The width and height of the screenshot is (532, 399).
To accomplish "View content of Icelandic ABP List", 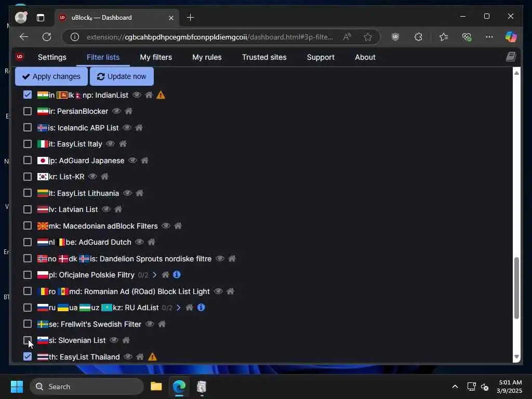I will 127,128.
